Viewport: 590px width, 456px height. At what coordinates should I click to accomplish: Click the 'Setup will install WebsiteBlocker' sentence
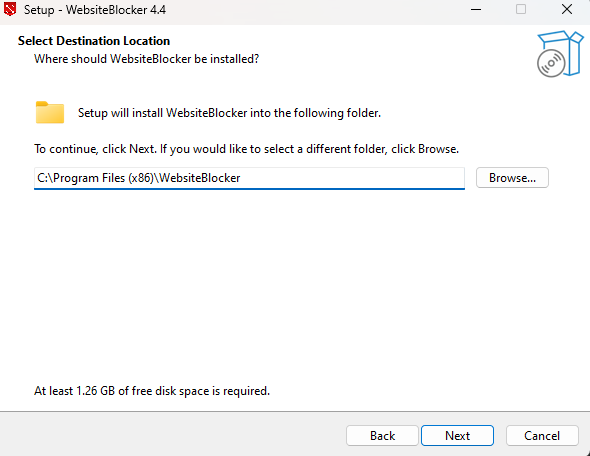229,113
